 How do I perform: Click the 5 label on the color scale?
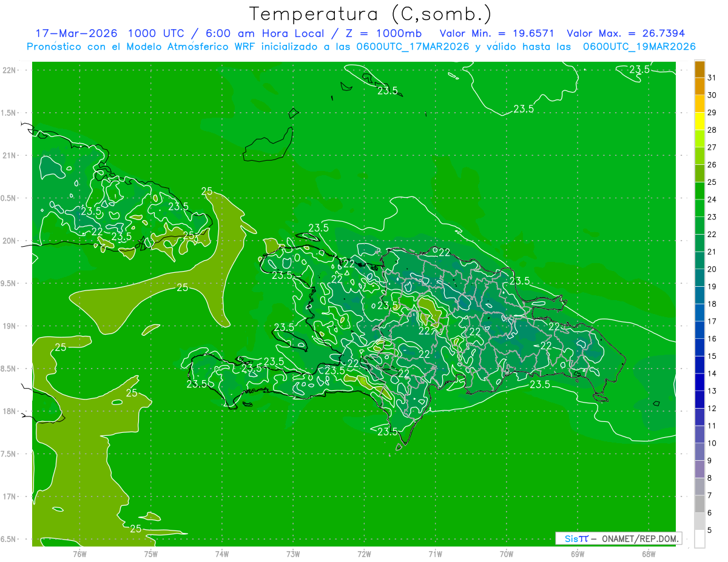(710, 530)
